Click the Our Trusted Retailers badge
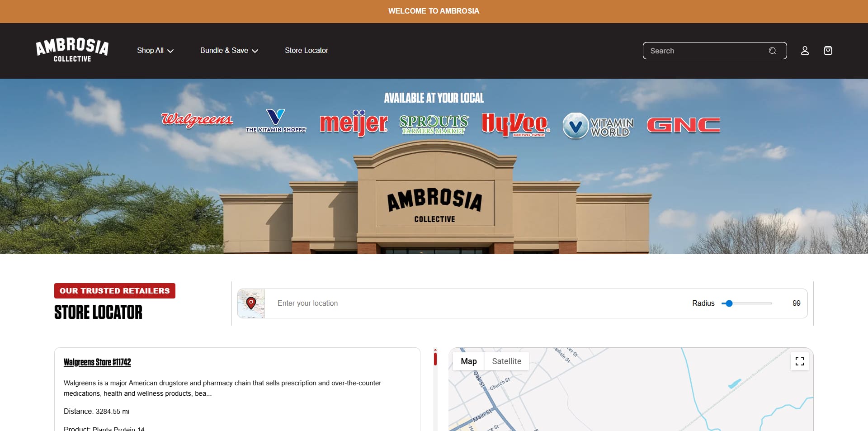Viewport: 868px width, 431px height. (x=115, y=291)
